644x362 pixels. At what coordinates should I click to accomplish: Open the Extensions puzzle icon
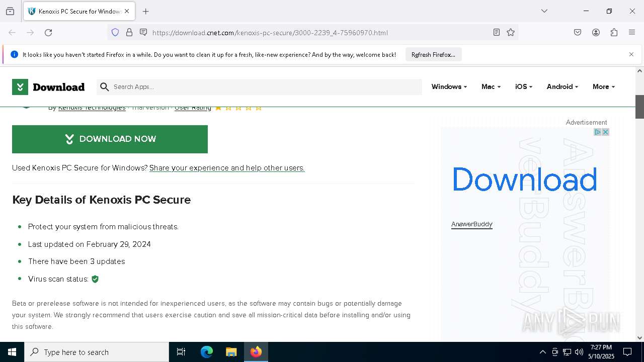tap(614, 33)
